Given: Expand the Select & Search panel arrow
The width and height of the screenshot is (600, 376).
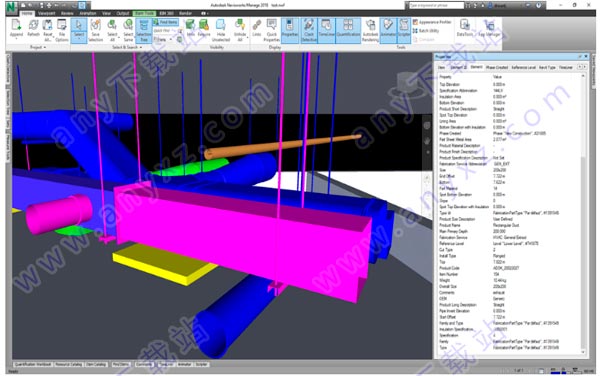Looking at the screenshot, I should pyautogui.click(x=141, y=47).
